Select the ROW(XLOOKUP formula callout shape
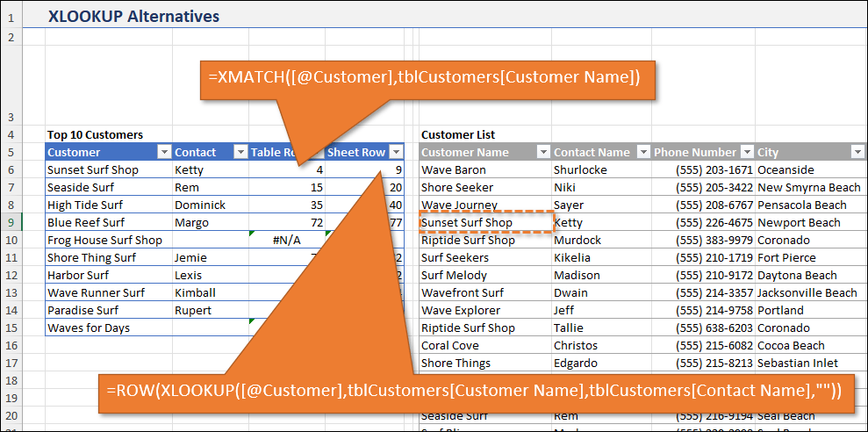 point(474,388)
